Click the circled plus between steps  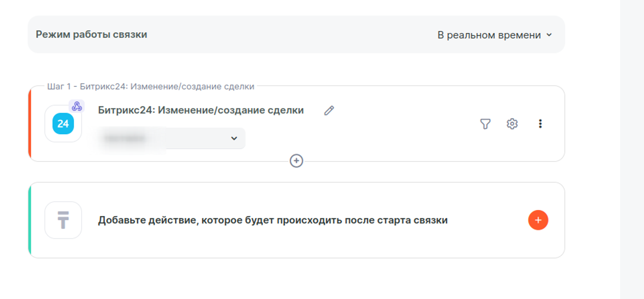click(296, 161)
